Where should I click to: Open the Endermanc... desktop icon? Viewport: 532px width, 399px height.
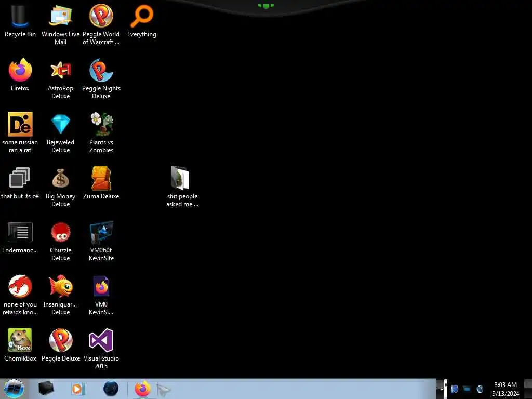tap(20, 237)
